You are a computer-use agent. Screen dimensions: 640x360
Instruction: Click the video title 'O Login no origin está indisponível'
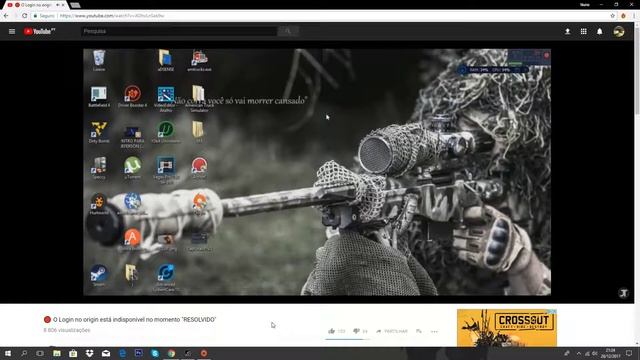tap(134, 319)
